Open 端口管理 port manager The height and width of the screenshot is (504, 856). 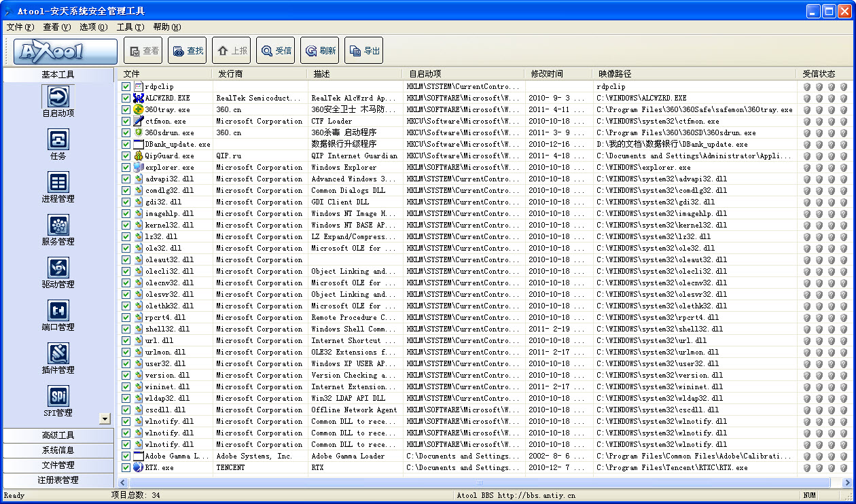tap(58, 310)
